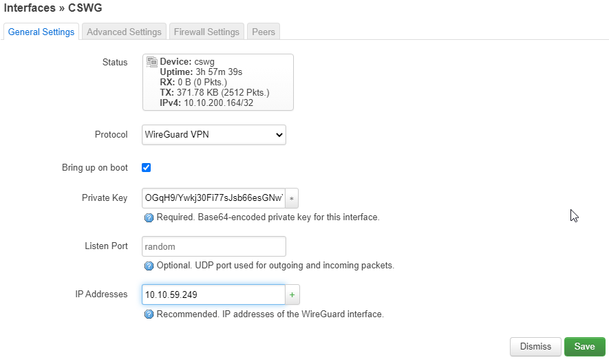The width and height of the screenshot is (609, 364).
Task: Click help icon beside Private Key hint
Action: point(149,217)
